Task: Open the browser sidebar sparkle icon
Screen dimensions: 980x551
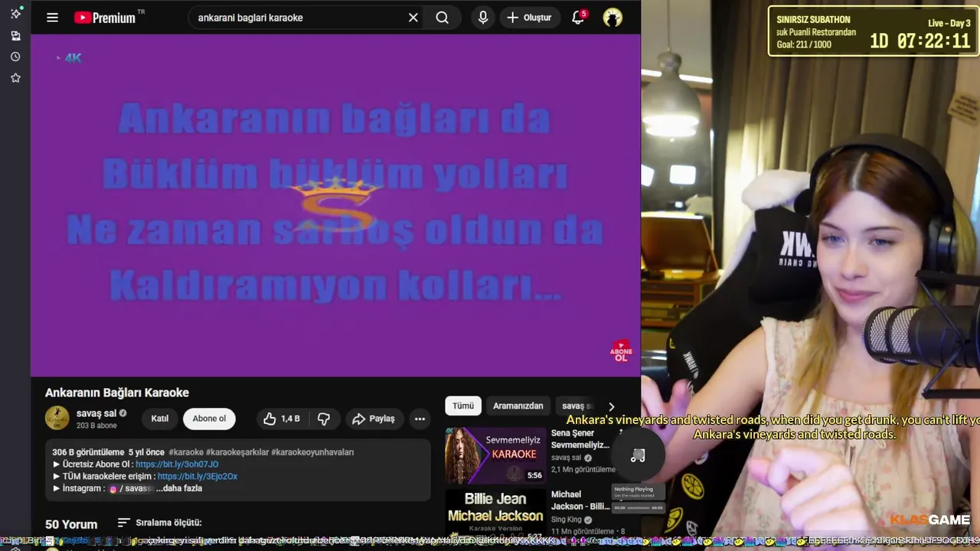Action: click(15, 14)
